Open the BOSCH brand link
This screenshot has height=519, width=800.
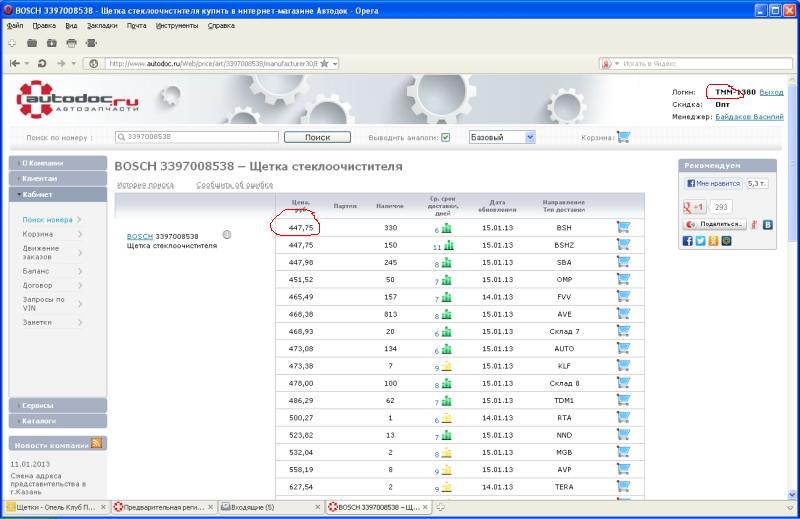[140, 237]
